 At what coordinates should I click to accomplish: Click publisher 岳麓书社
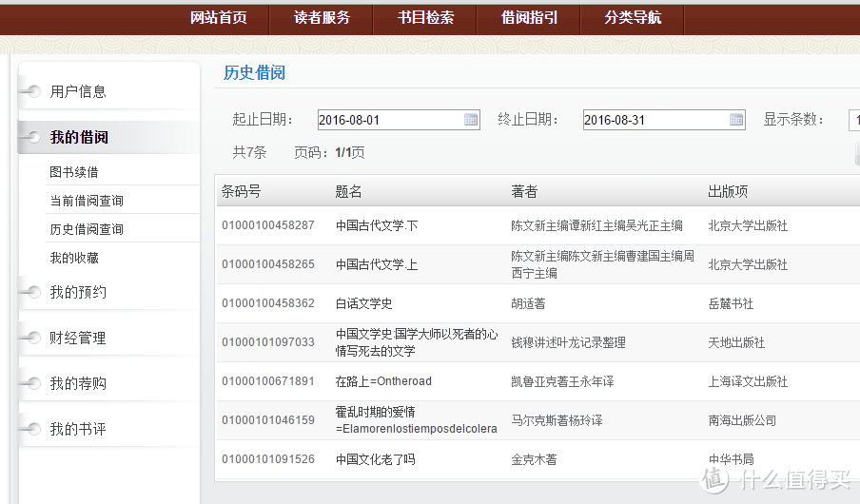731,303
